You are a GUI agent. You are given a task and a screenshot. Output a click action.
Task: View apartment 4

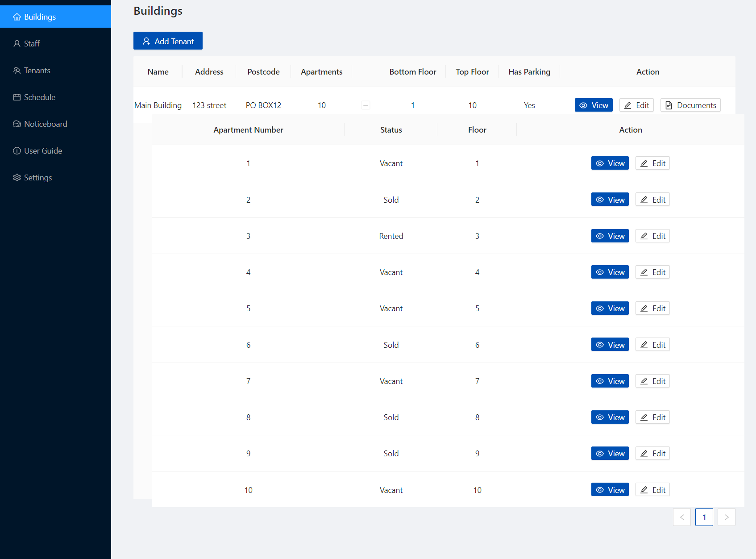point(610,272)
